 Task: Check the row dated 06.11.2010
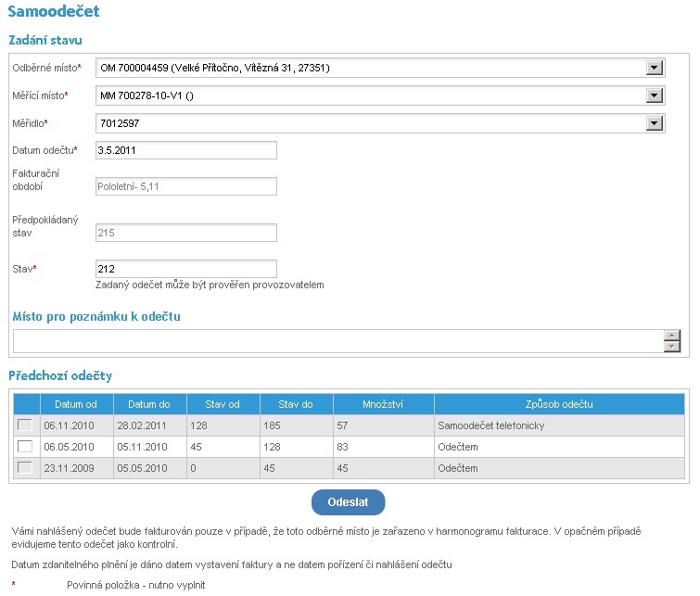(x=25, y=425)
